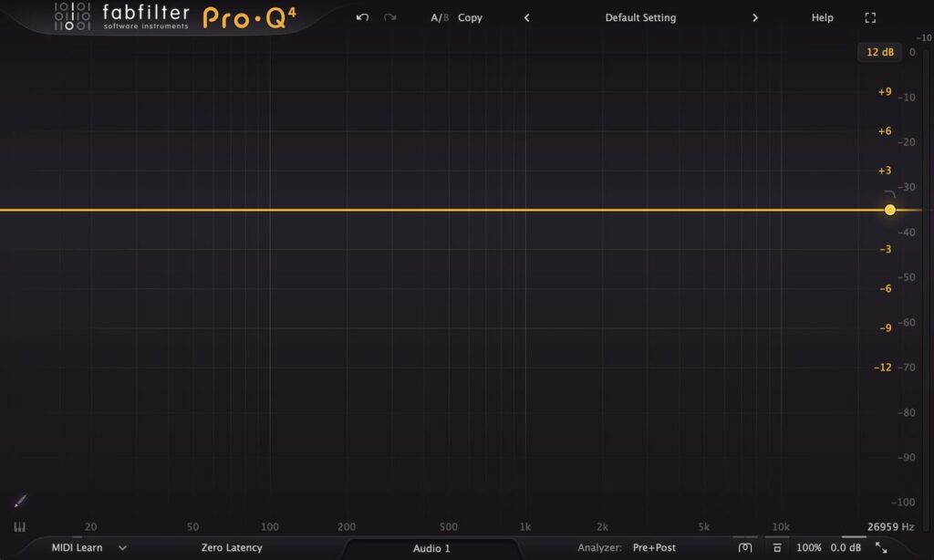This screenshot has width=934, height=560.
Task: Click the 10k frequency axis label
Action: (x=781, y=526)
